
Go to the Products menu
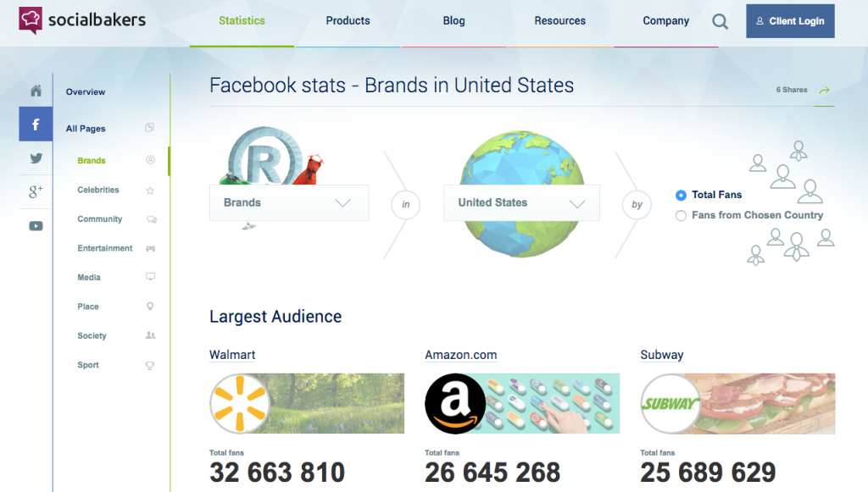(348, 21)
